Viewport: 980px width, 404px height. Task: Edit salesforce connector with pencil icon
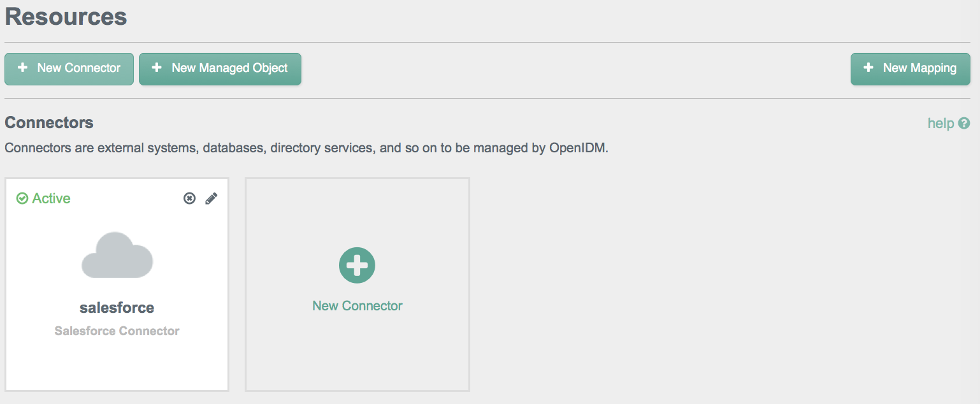[212, 199]
